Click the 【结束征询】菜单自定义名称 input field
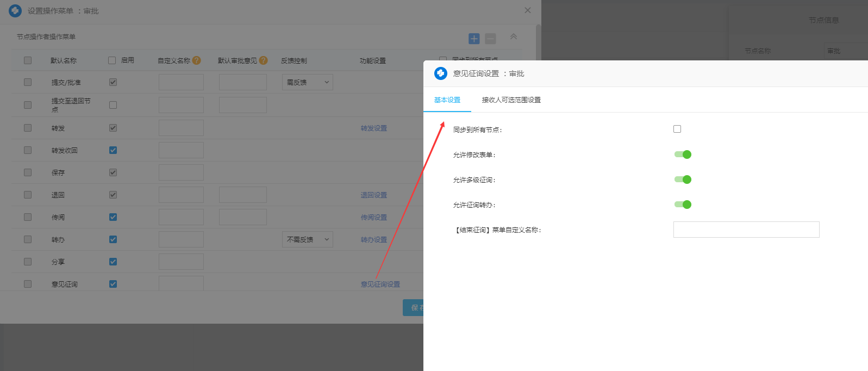Image resolution: width=868 pixels, height=371 pixels. coord(746,230)
